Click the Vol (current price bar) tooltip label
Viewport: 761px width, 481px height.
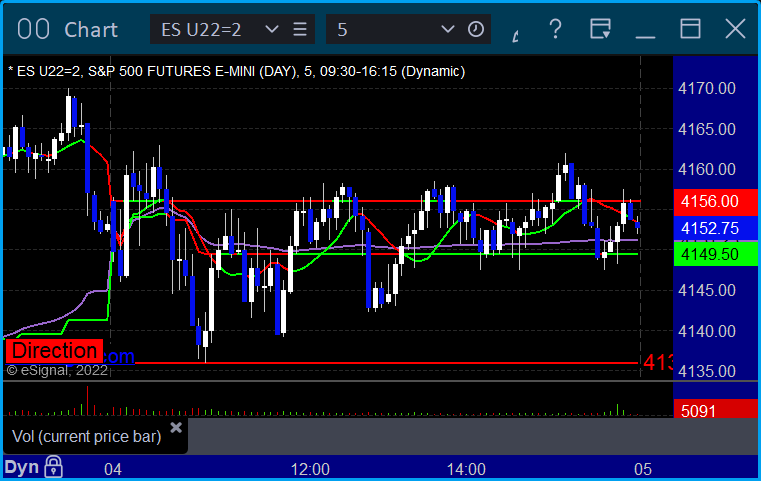(x=86, y=436)
